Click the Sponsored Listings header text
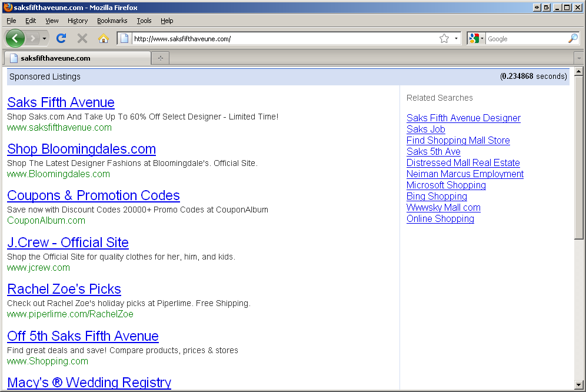The height and width of the screenshot is (392, 586). pyautogui.click(x=45, y=77)
